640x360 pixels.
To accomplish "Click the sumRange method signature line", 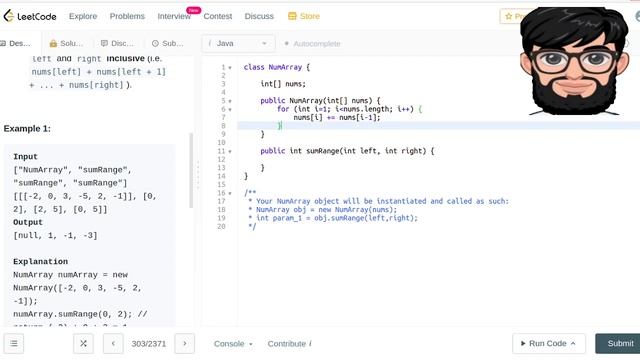I will coord(347,151).
